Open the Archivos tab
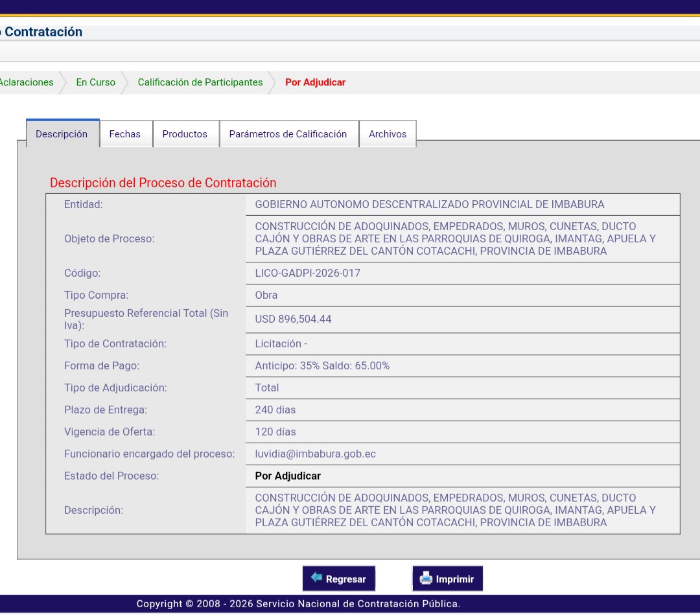The height and width of the screenshot is (615, 700). pyautogui.click(x=388, y=134)
